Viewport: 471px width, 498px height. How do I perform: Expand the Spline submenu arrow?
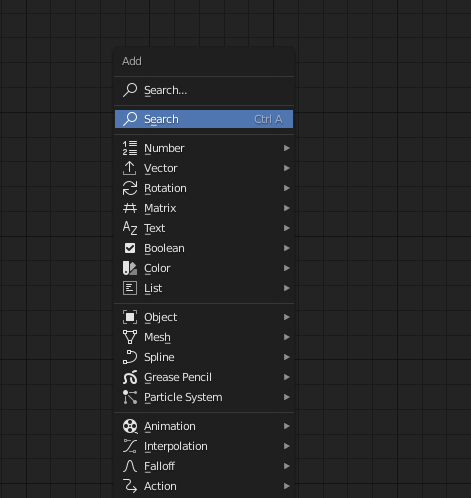coord(286,357)
